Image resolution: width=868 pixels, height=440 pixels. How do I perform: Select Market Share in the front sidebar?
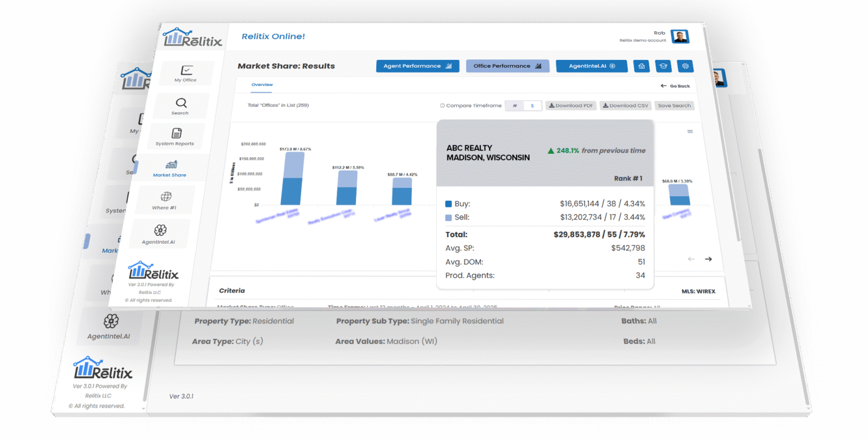pyautogui.click(x=170, y=168)
